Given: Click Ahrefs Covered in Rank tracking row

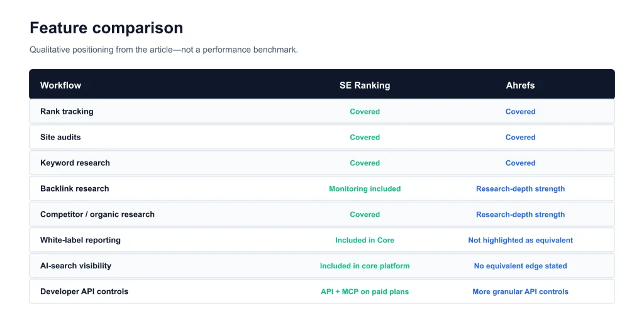Looking at the screenshot, I should (x=520, y=112).
